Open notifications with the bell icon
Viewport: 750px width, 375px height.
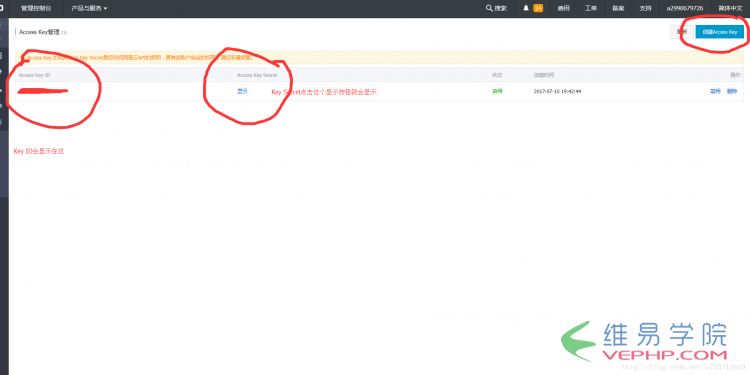[526, 8]
